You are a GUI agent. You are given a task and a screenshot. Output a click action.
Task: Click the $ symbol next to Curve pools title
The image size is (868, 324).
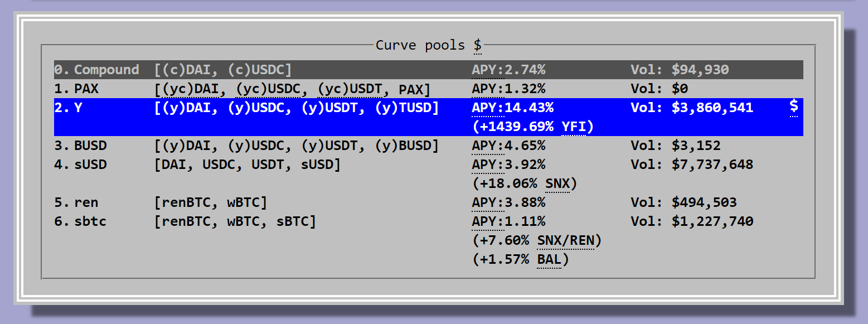(x=478, y=45)
